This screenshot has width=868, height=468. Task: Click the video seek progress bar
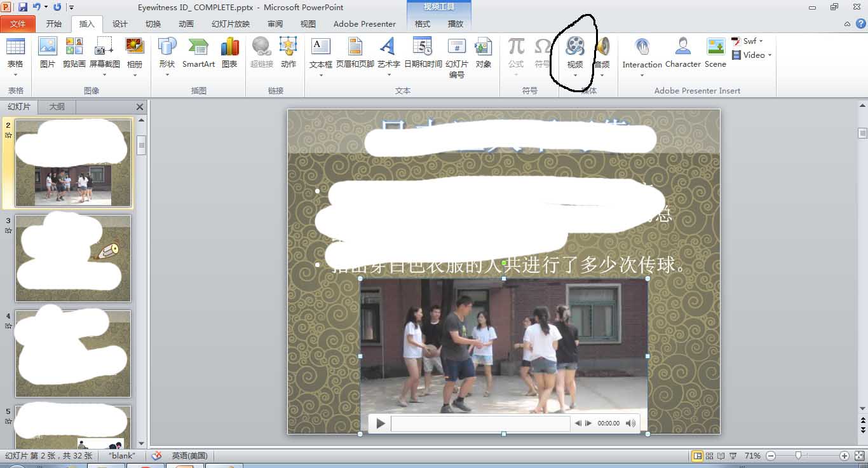click(x=480, y=423)
